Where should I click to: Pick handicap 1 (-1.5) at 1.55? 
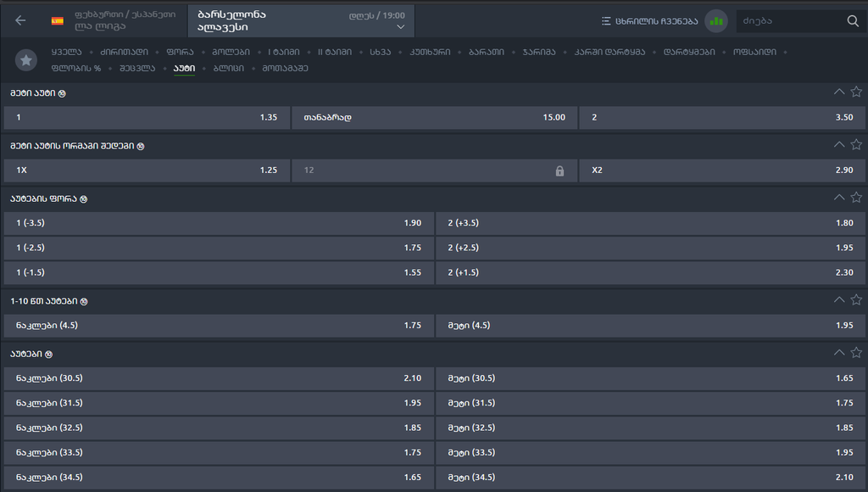(x=219, y=272)
